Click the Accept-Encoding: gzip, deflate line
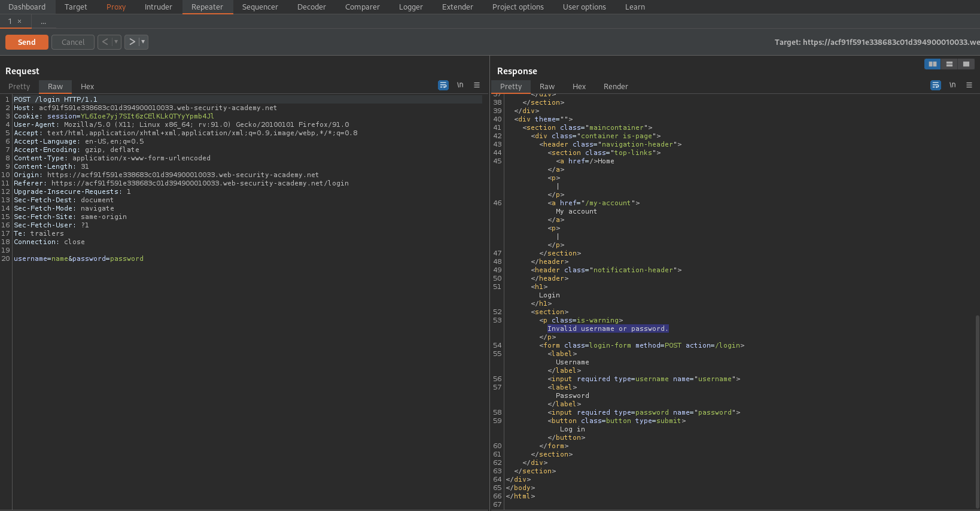 pyautogui.click(x=77, y=150)
